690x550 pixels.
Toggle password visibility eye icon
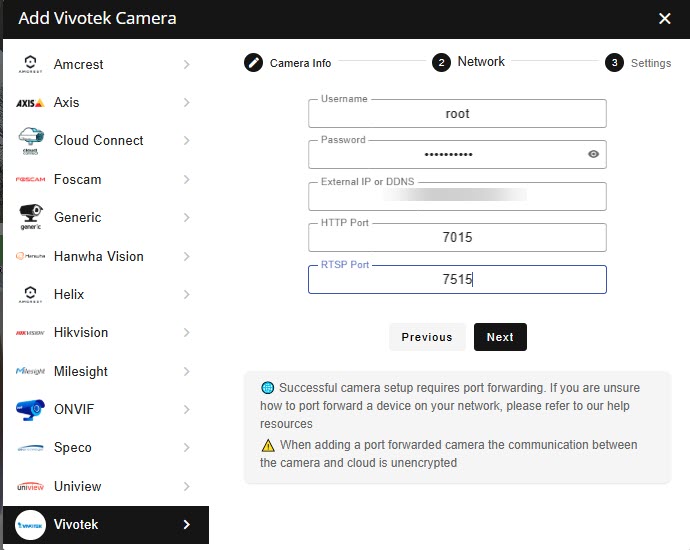pos(593,154)
